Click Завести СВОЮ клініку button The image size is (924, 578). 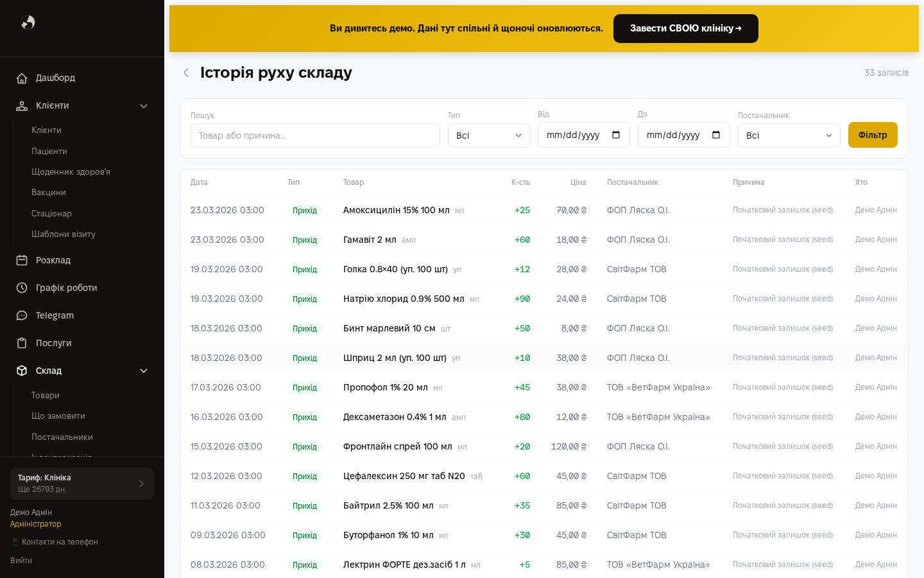(686, 28)
